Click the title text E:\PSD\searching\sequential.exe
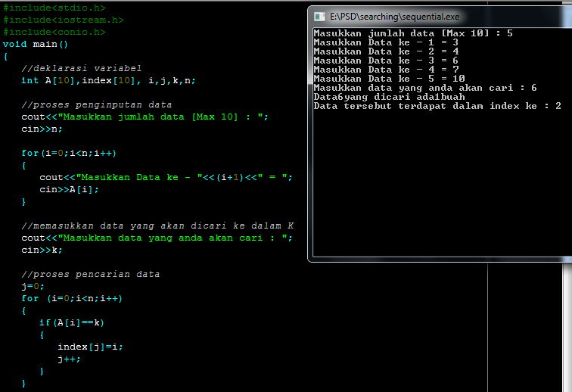The height and width of the screenshot is (392, 572). 394,17
